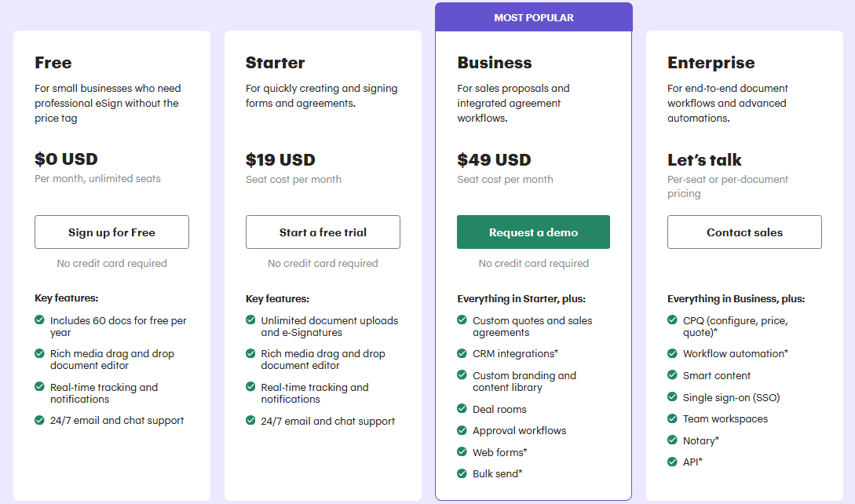Select the "Contact sales" button
Viewport: 855px width, 504px height.
(744, 232)
